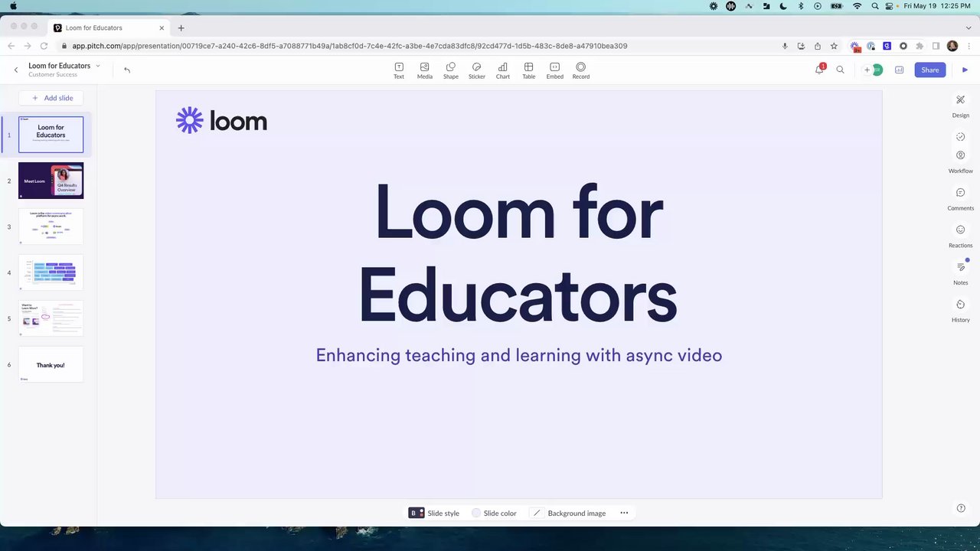Open the Reactions panel
This screenshot has width=980, height=551.
(x=961, y=236)
